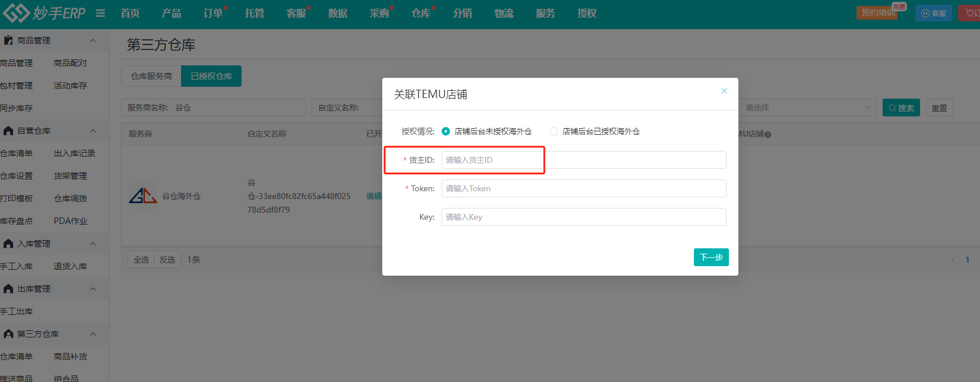The width and height of the screenshot is (980, 382).
Task: Click the 商品管理 section icon
Action: coord(8,40)
